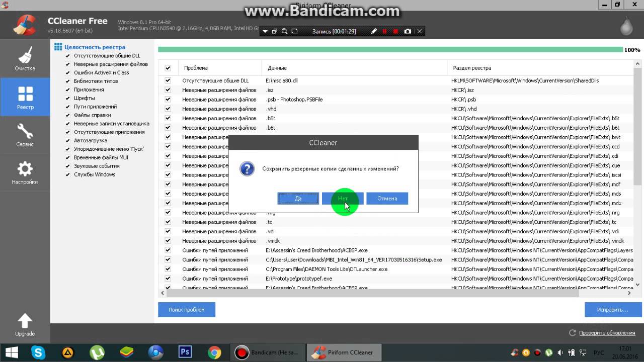Toggle the DTLauncher.exe row checkbox
The height and width of the screenshot is (362, 644).
point(168,269)
